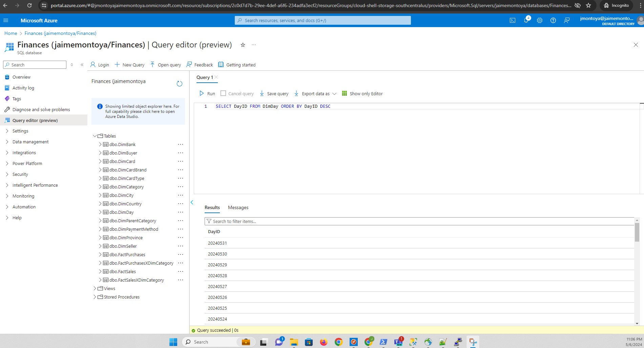Toggle the Cancel query checkbox

click(223, 93)
